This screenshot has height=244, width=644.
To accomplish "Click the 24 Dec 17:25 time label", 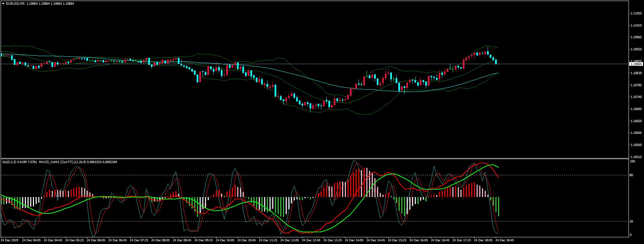I will pyautogui.click(x=462, y=240).
